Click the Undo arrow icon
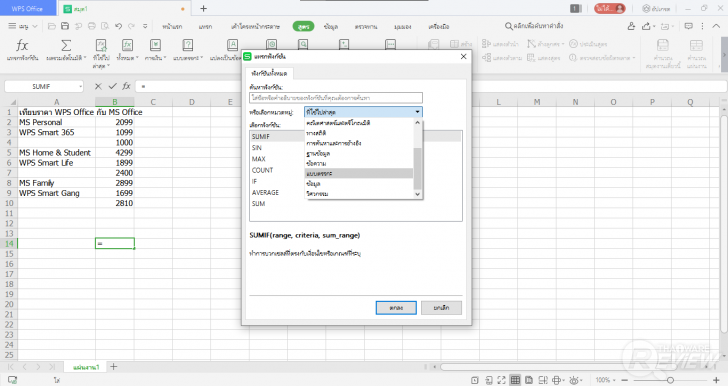 [x=119, y=26]
